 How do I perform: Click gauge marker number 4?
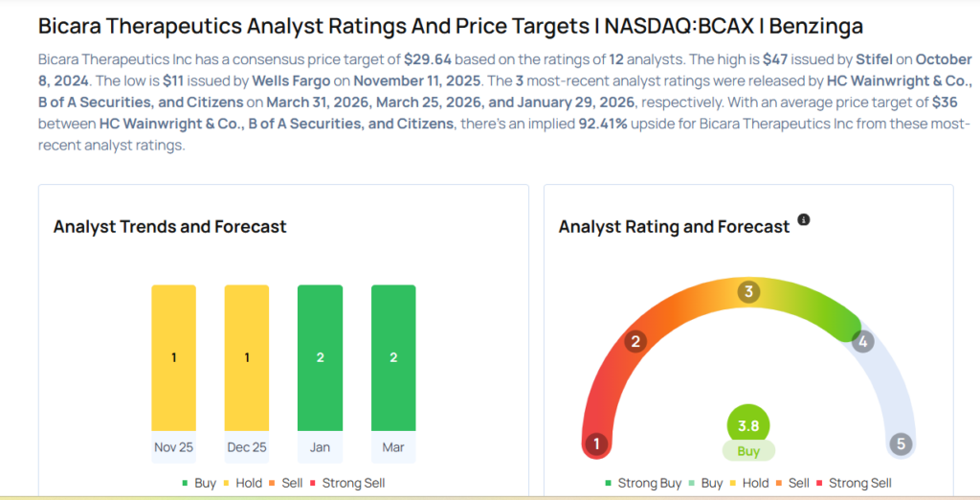pos(862,341)
